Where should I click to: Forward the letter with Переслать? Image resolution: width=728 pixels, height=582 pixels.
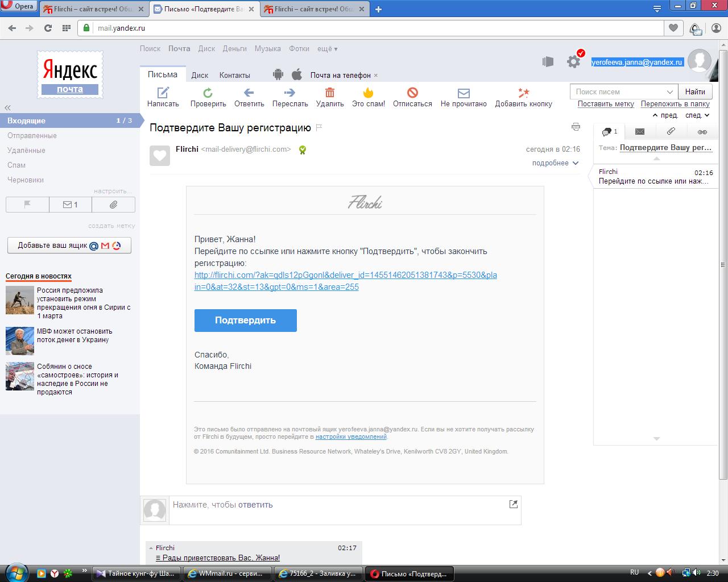(289, 93)
